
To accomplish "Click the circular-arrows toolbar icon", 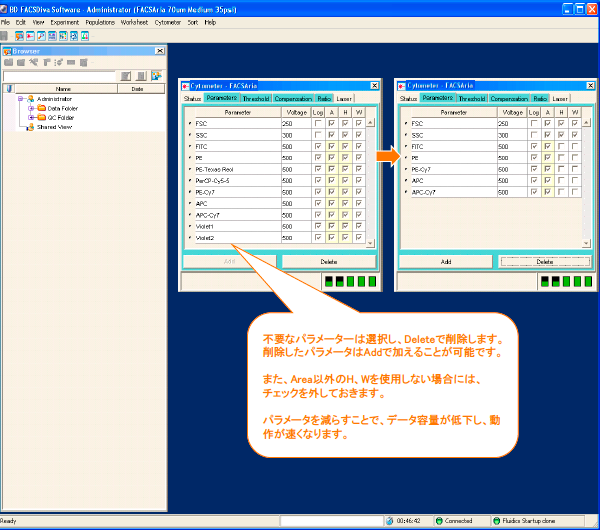I will (74, 36).
